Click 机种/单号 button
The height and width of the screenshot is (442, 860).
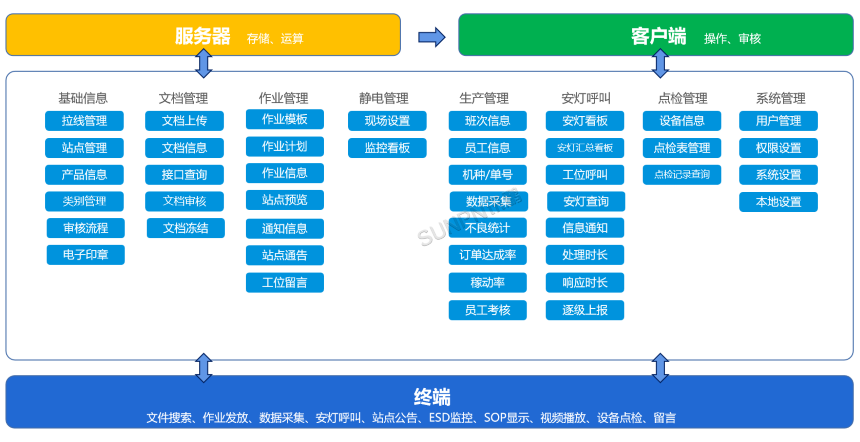pyautogui.click(x=488, y=175)
